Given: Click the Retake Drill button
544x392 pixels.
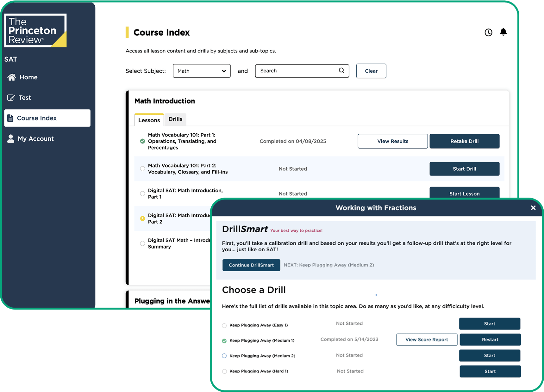Looking at the screenshot, I should pyautogui.click(x=464, y=141).
